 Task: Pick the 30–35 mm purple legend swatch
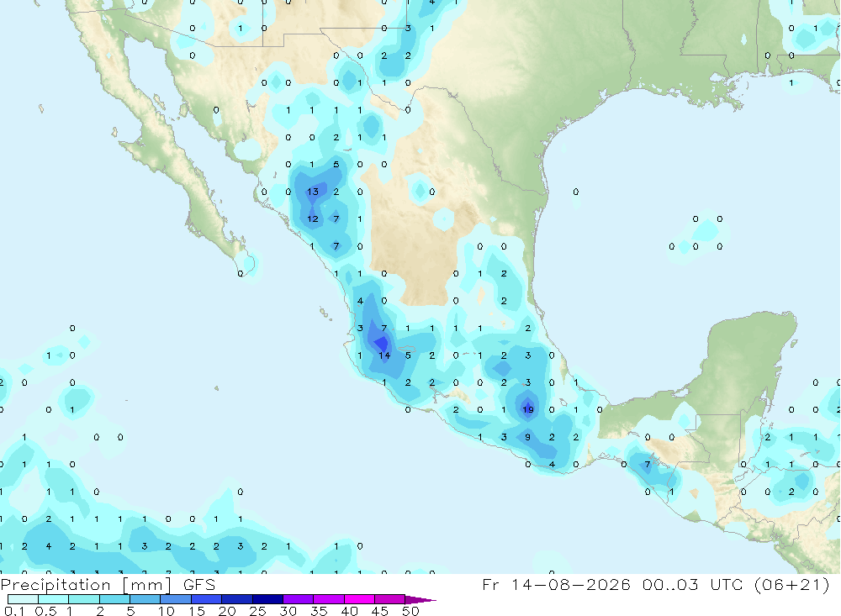click(x=299, y=599)
